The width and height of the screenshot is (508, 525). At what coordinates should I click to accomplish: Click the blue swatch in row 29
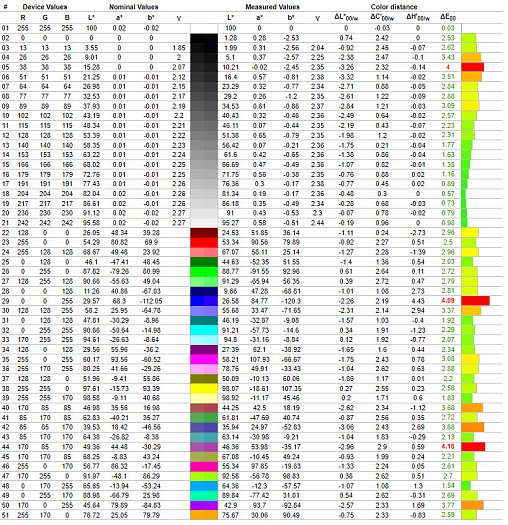pyautogui.click(x=204, y=301)
